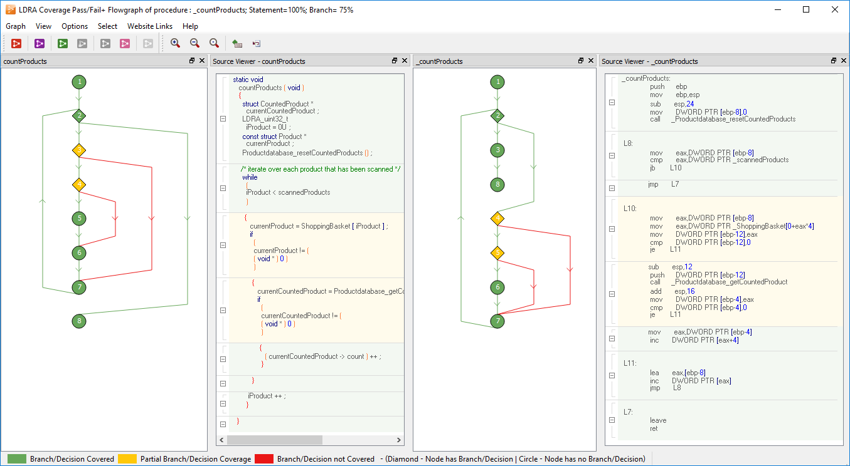Open the View menu
850x466 pixels.
(43, 26)
